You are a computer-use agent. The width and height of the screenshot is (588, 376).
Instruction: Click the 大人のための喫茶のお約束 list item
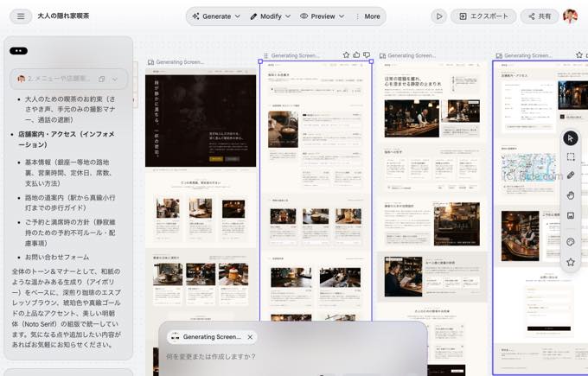[70, 109]
